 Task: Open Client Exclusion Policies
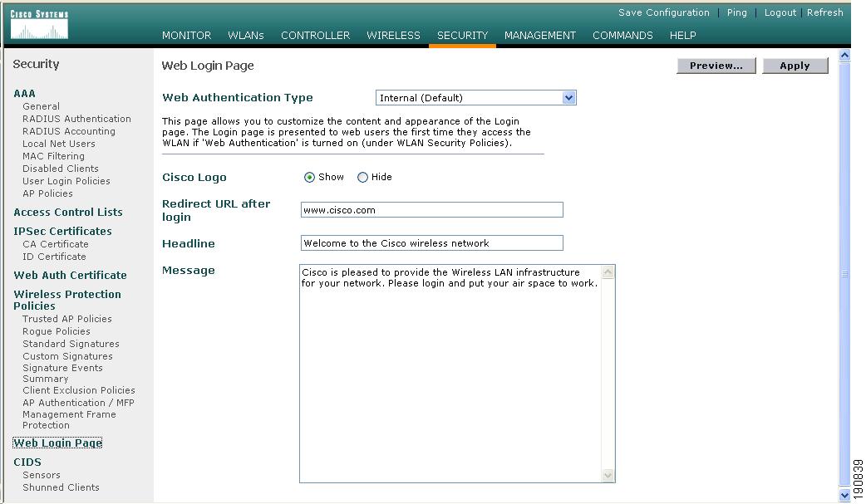click(x=78, y=390)
